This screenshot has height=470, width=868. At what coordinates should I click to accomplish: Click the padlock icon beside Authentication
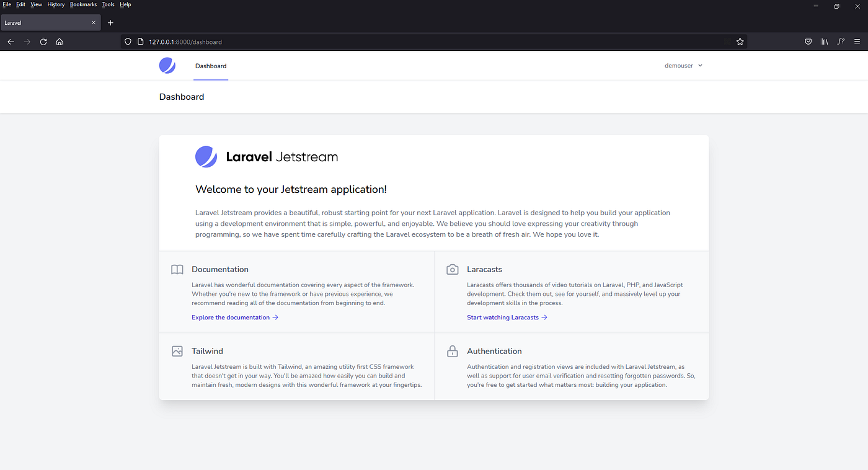(452, 351)
